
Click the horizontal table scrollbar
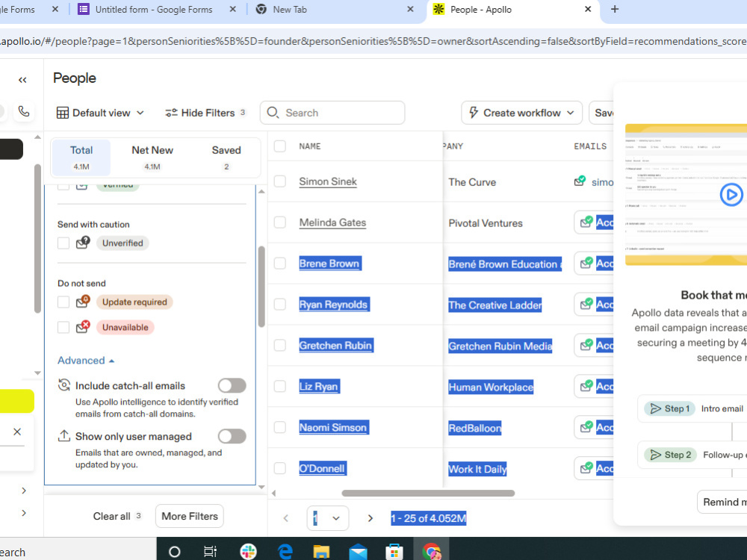428,493
